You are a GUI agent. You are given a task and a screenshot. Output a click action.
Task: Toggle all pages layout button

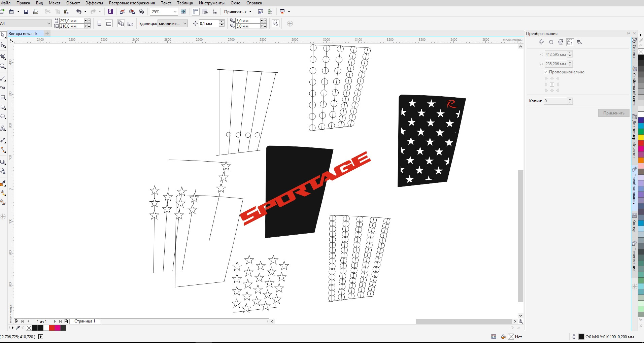121,24
